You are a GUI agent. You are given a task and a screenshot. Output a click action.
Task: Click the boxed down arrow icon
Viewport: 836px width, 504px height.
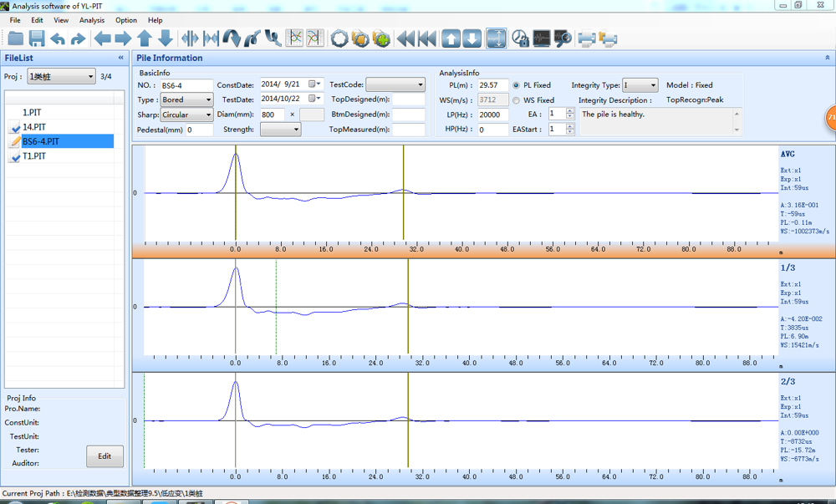472,38
